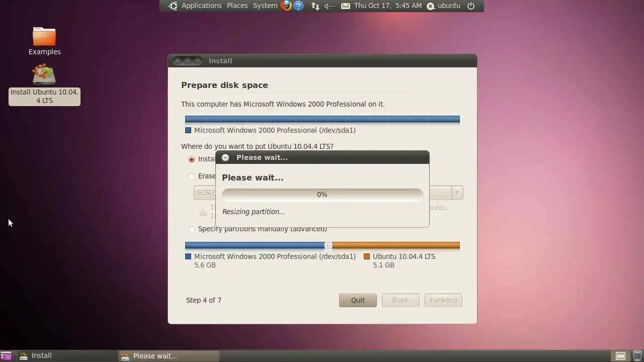Click the orange Ubuntu portion of partition bar
Image resolution: width=644 pixels, height=362 pixels.
(396, 245)
